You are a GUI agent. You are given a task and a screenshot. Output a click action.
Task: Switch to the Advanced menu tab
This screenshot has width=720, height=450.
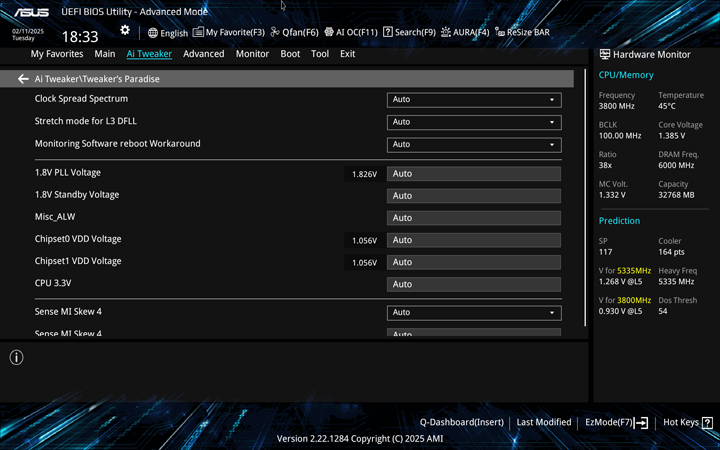tap(203, 54)
